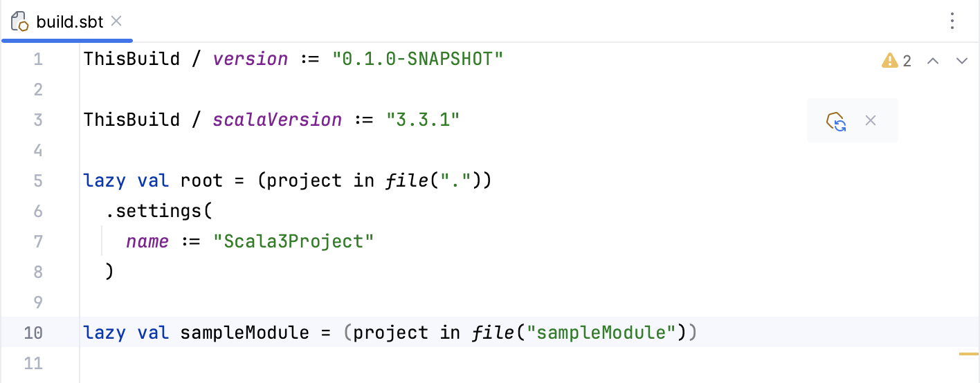Open the editor tab options menu
The width and height of the screenshot is (980, 383).
click(953, 21)
